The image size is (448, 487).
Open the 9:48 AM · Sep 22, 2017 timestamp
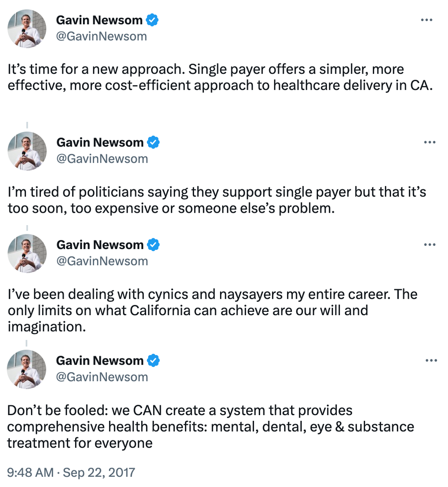click(x=71, y=473)
